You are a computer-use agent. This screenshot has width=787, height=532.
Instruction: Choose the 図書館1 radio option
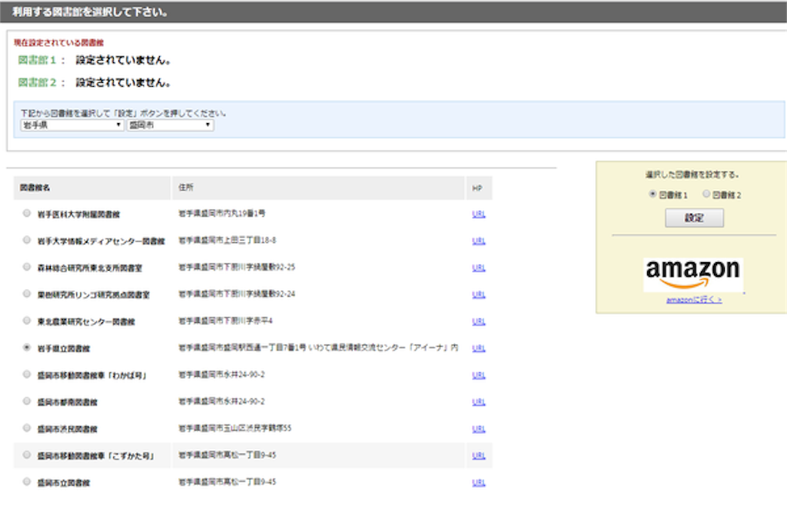click(x=653, y=194)
